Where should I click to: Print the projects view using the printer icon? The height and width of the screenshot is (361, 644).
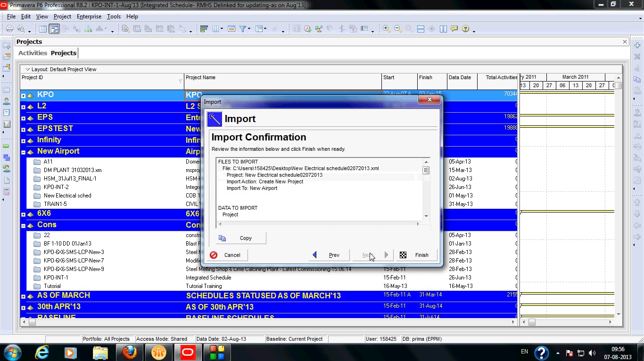click(x=8, y=28)
